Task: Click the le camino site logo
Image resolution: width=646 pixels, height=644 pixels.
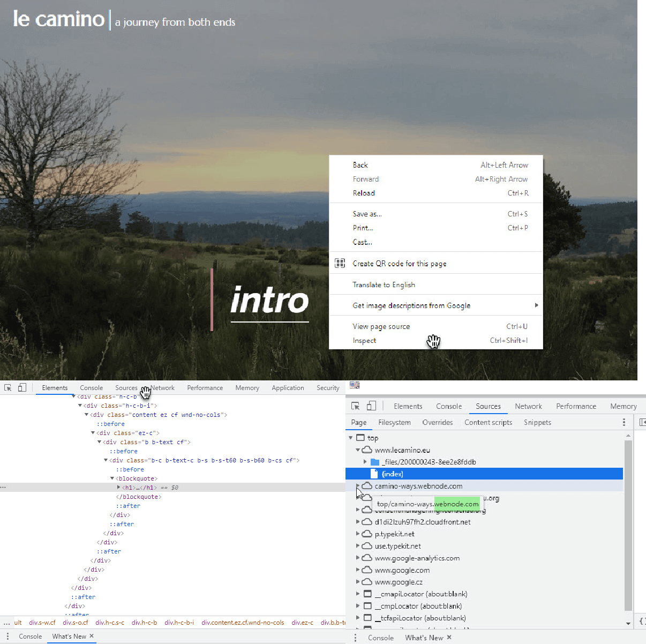Action: (59, 19)
